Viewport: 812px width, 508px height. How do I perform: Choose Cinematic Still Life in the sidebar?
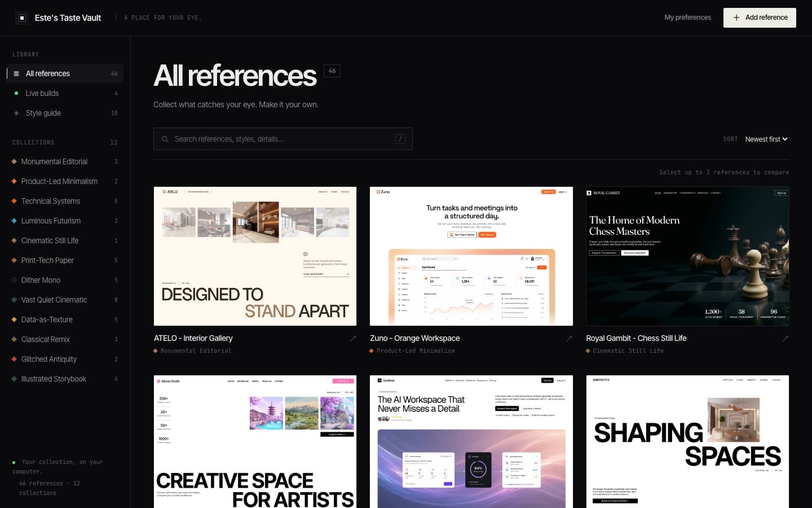tap(65, 240)
